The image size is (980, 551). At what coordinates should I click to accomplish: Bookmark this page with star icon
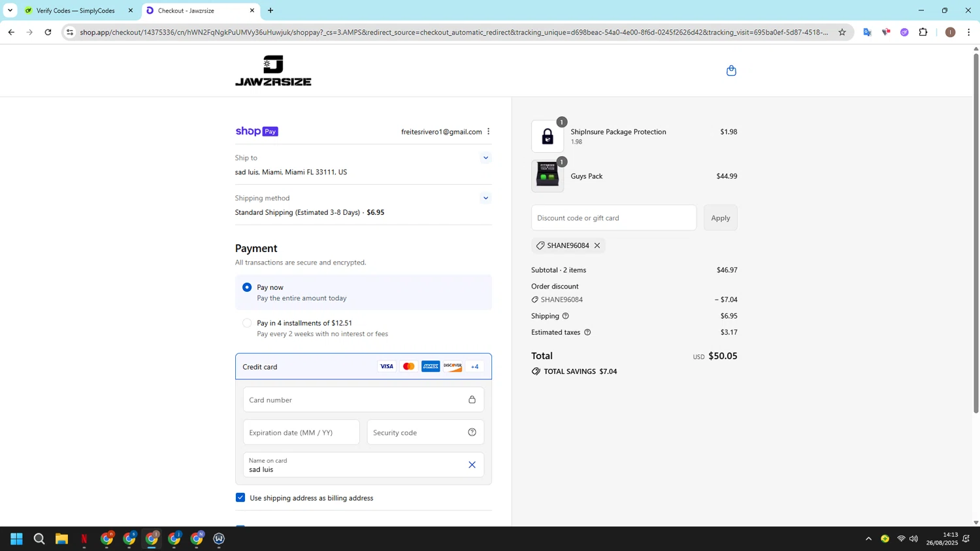coord(842,32)
